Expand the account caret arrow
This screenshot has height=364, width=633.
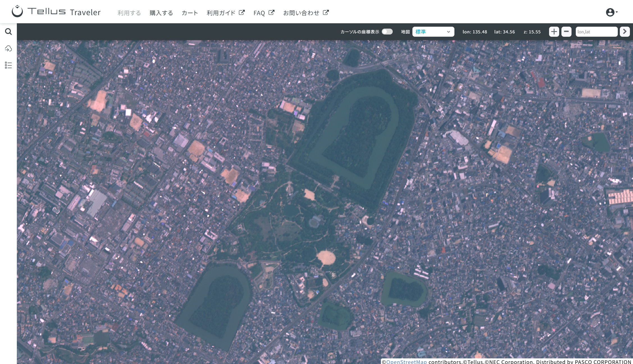(617, 12)
